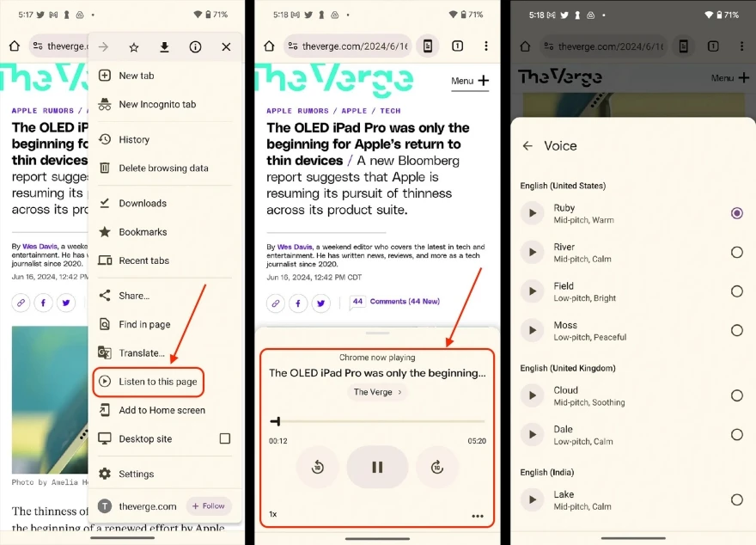Skip forward audio ten seconds
756x545 pixels.
pos(436,468)
